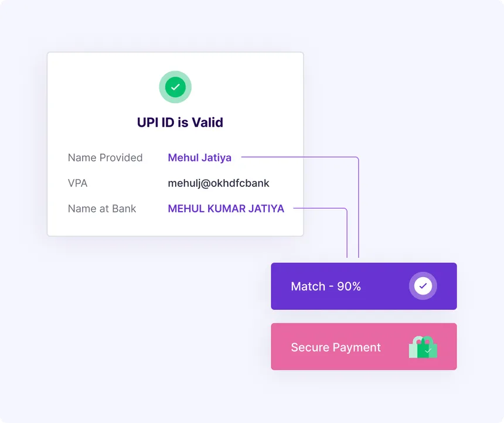Screen dimensions: 504x423
Task: Click the name Mehul Jatiya
Action: pyautogui.click(x=200, y=158)
